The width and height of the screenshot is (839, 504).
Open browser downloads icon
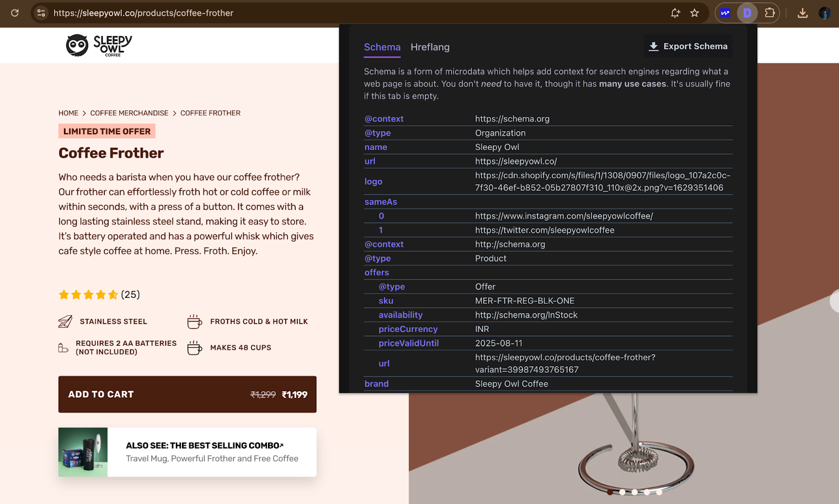(x=802, y=13)
